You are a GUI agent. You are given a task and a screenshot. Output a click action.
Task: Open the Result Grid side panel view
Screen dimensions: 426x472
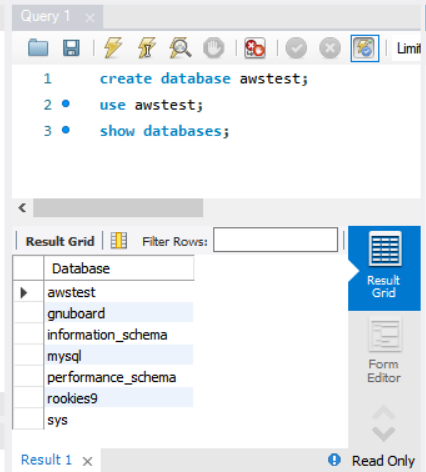point(384,268)
